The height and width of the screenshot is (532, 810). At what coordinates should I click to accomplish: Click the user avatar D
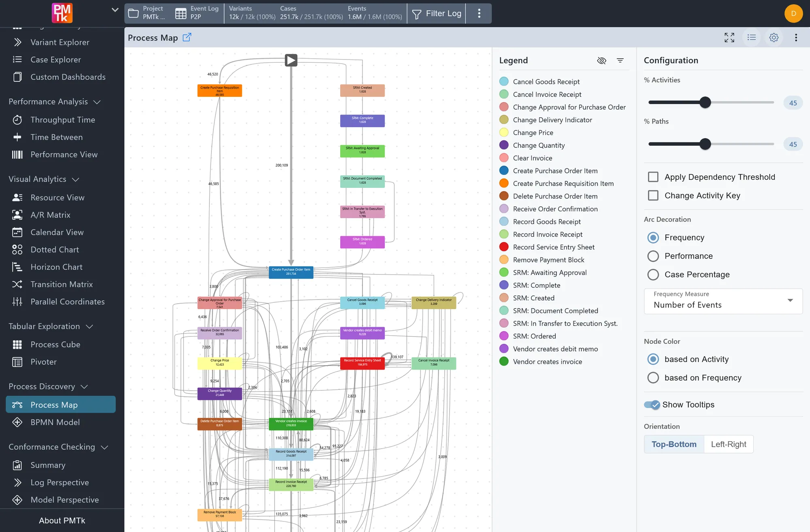(794, 13)
